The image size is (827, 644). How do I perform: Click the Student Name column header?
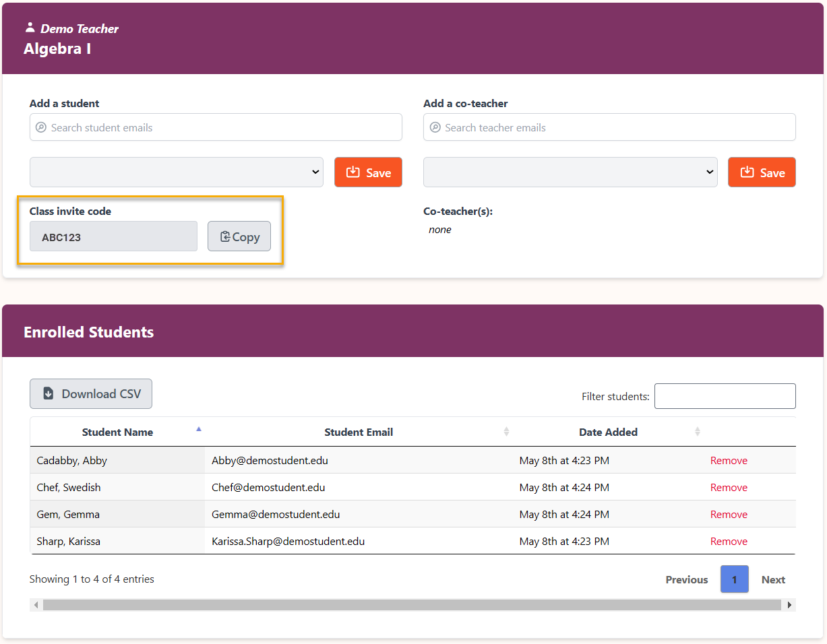(x=117, y=432)
